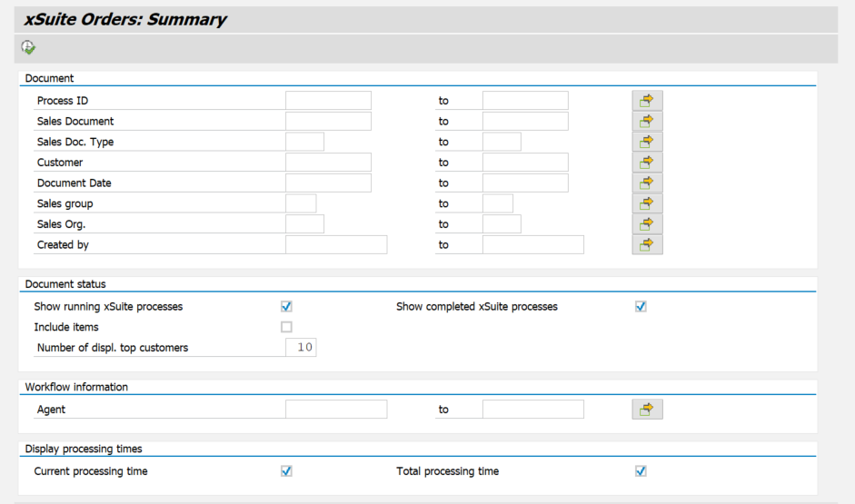This screenshot has width=855, height=504.
Task: Click the Customer from field
Action: pos(328,163)
